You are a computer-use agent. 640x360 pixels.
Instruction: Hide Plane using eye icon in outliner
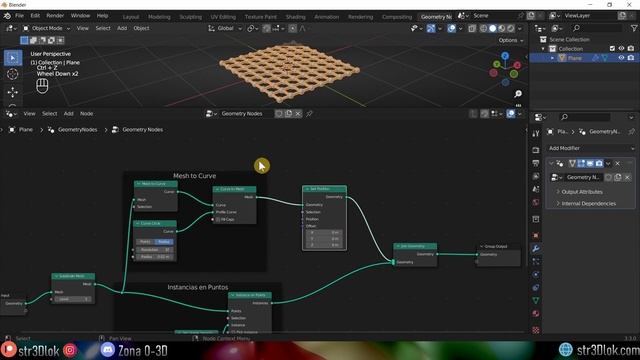click(621, 58)
